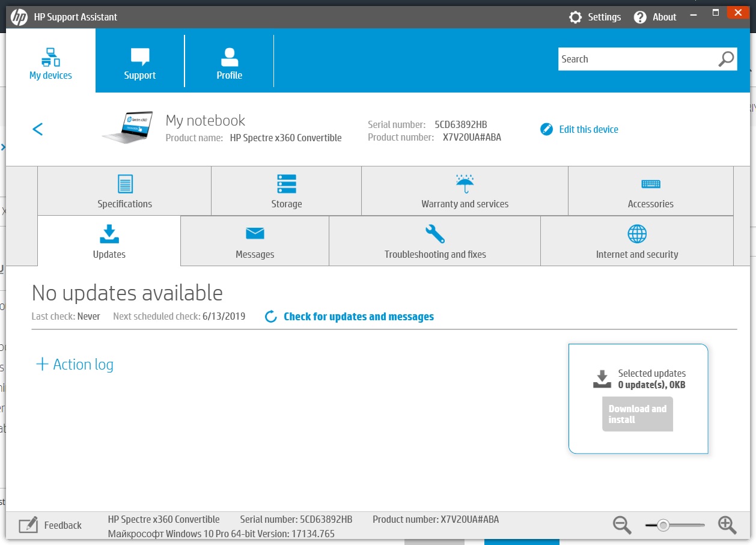
Task: Click the My notebook device title
Action: point(206,120)
